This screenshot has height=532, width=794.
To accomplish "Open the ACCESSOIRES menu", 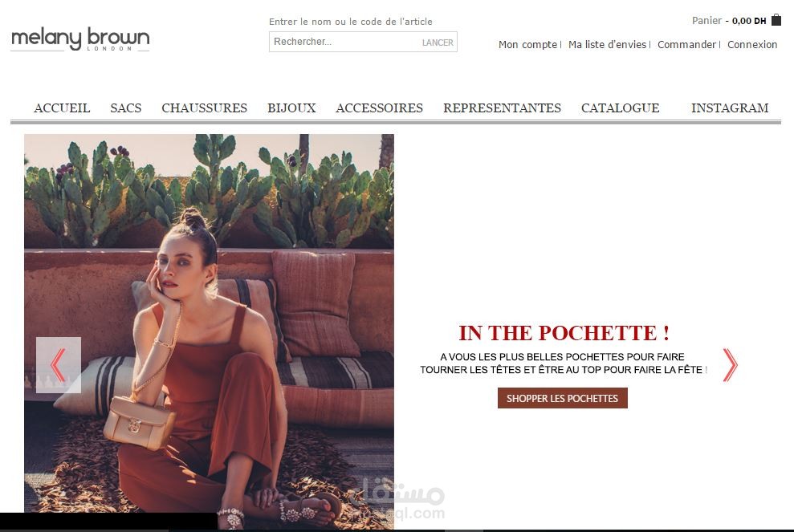I will pos(379,108).
